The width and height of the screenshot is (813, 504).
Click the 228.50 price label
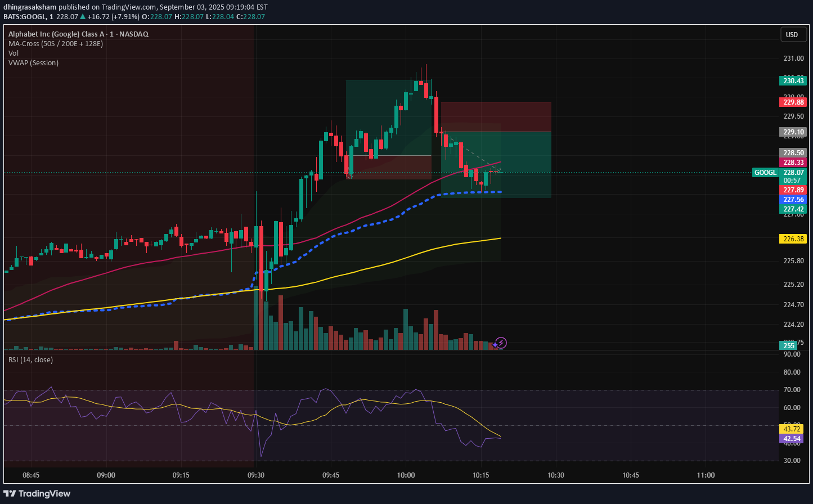(793, 152)
